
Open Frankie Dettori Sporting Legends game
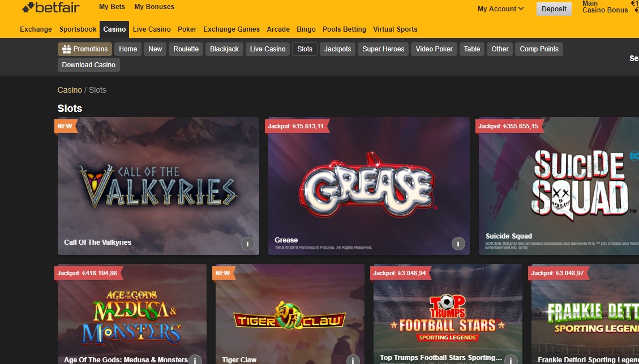pyautogui.click(x=585, y=314)
